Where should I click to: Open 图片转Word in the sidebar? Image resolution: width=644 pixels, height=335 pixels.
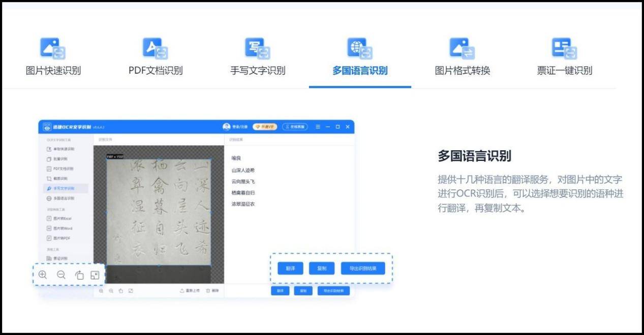pyautogui.click(x=59, y=228)
